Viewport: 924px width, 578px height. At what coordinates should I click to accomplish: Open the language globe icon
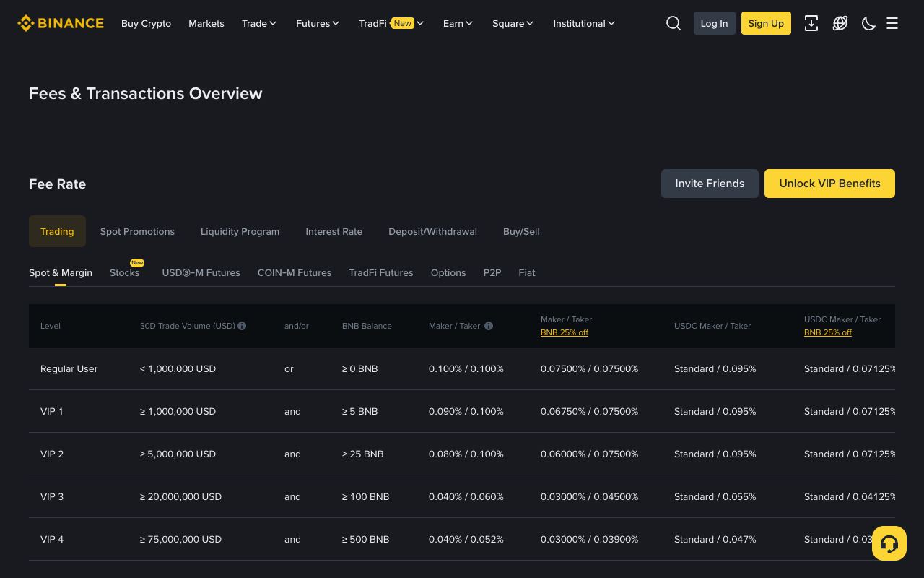point(840,23)
